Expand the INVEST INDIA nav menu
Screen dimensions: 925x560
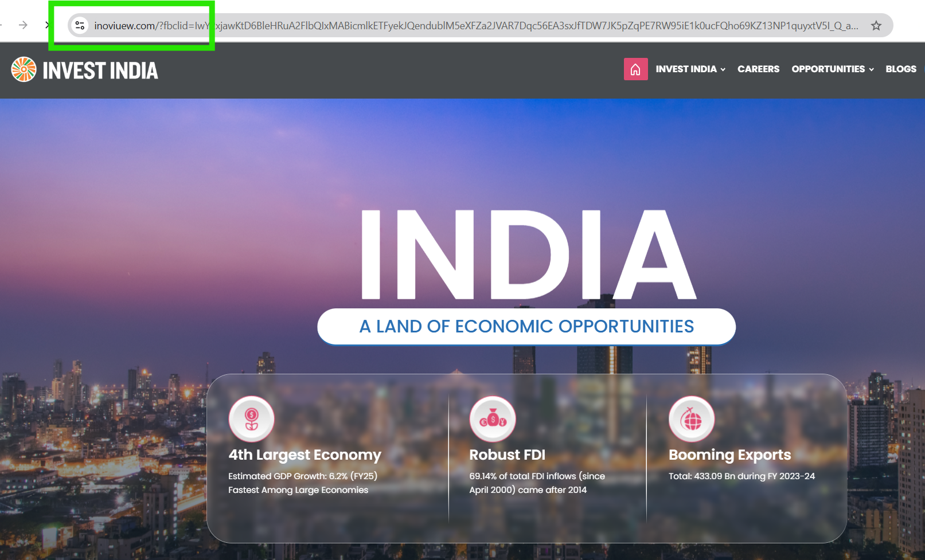click(x=690, y=69)
